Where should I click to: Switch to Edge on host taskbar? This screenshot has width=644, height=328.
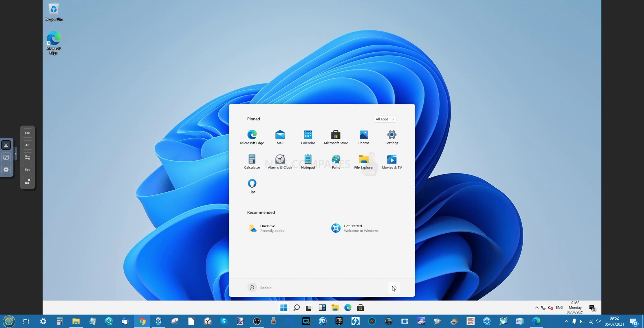pyautogui.click(x=536, y=321)
